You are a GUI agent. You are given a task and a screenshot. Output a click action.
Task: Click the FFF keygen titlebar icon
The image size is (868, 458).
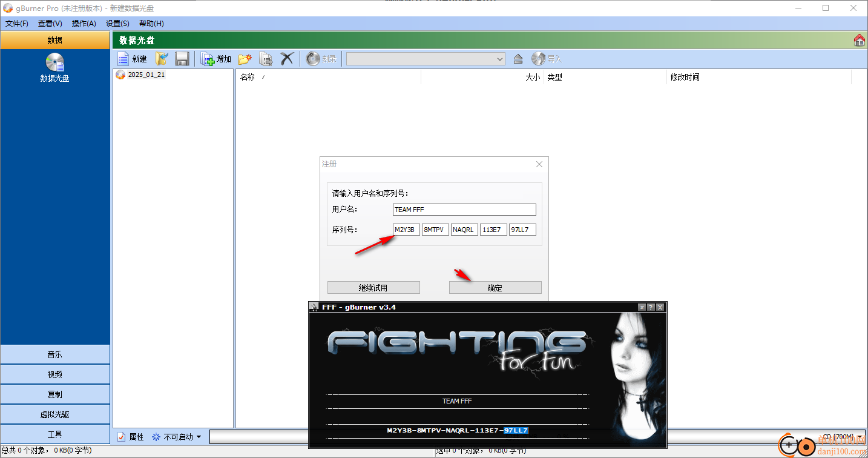click(314, 307)
